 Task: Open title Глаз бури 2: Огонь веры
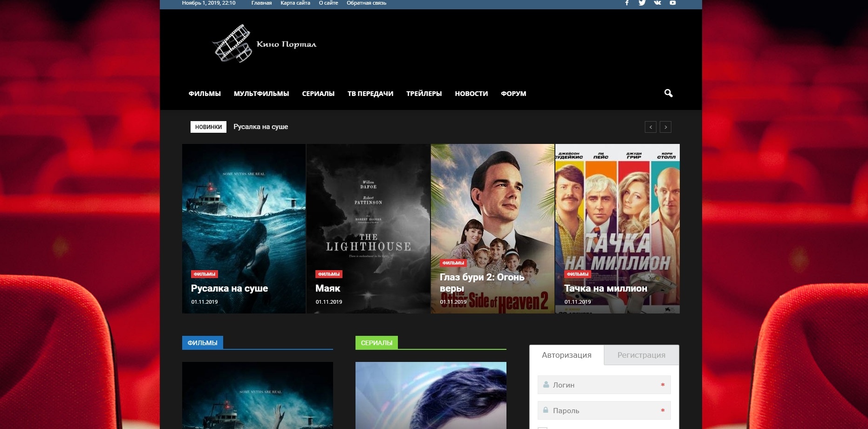[x=482, y=283]
